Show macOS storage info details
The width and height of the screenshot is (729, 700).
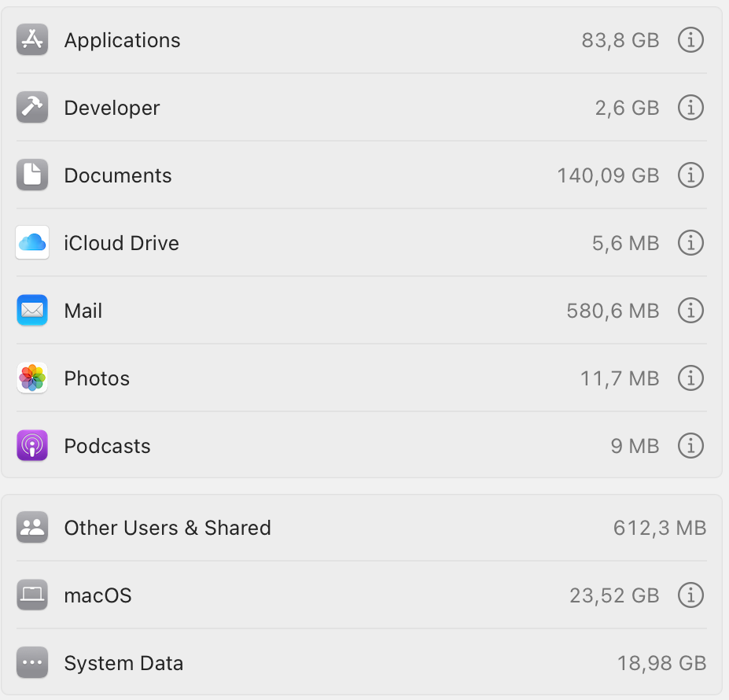690,595
